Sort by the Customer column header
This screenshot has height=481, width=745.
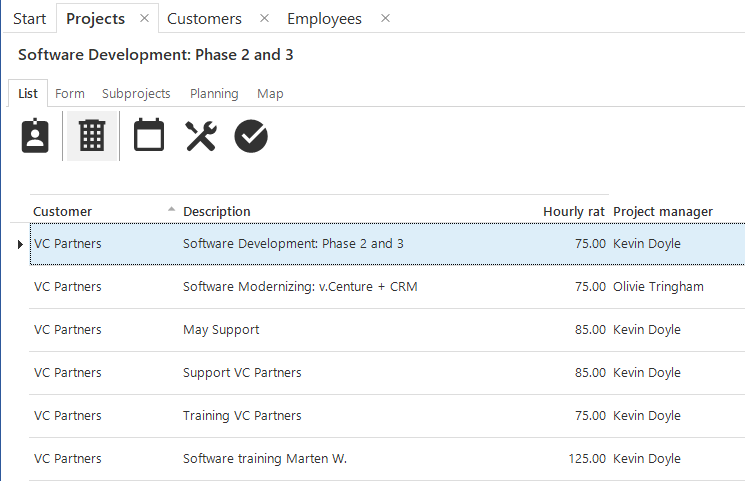63,211
